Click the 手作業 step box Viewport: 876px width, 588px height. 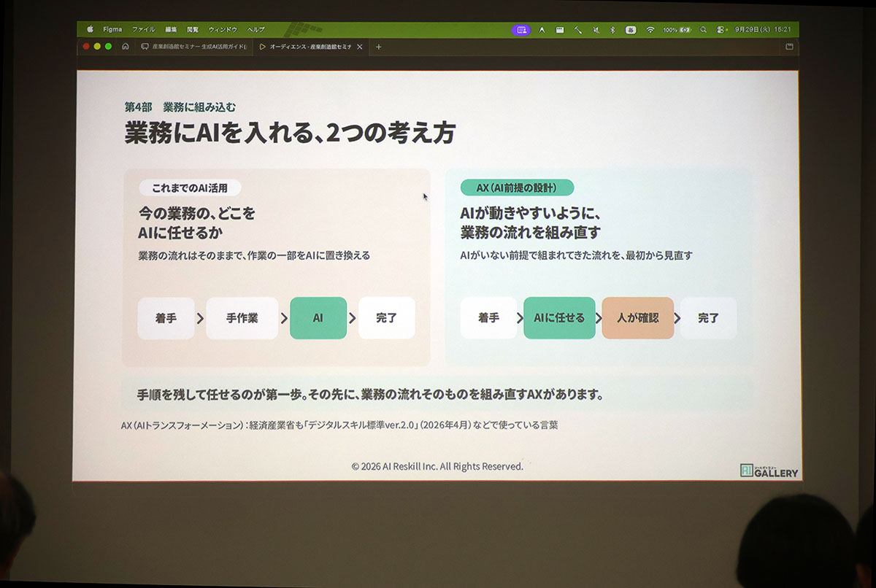pos(242,318)
